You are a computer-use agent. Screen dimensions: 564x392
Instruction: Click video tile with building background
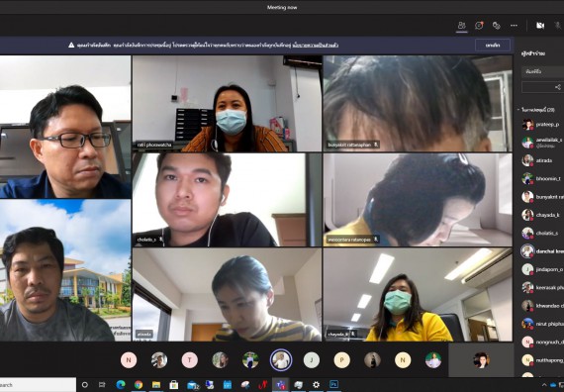point(65,270)
